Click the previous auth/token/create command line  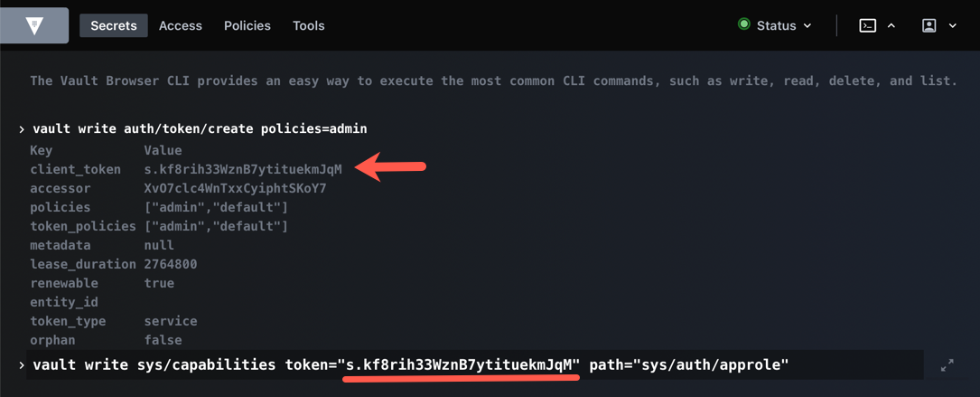tap(200, 129)
